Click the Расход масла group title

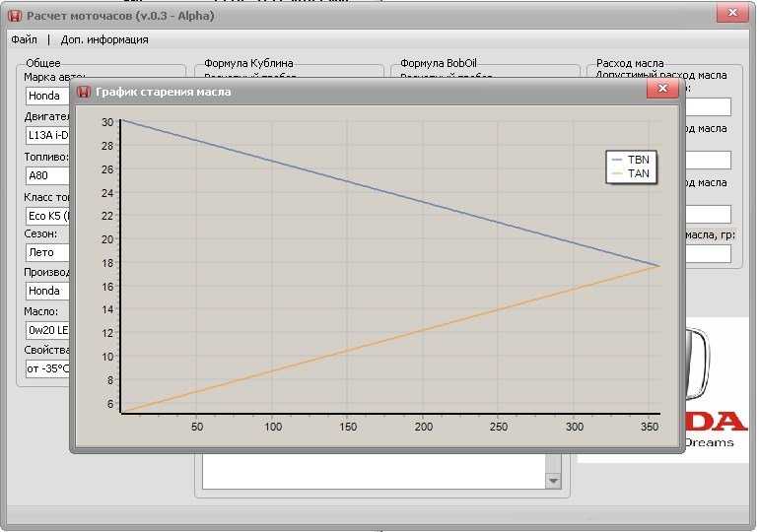[x=630, y=63]
